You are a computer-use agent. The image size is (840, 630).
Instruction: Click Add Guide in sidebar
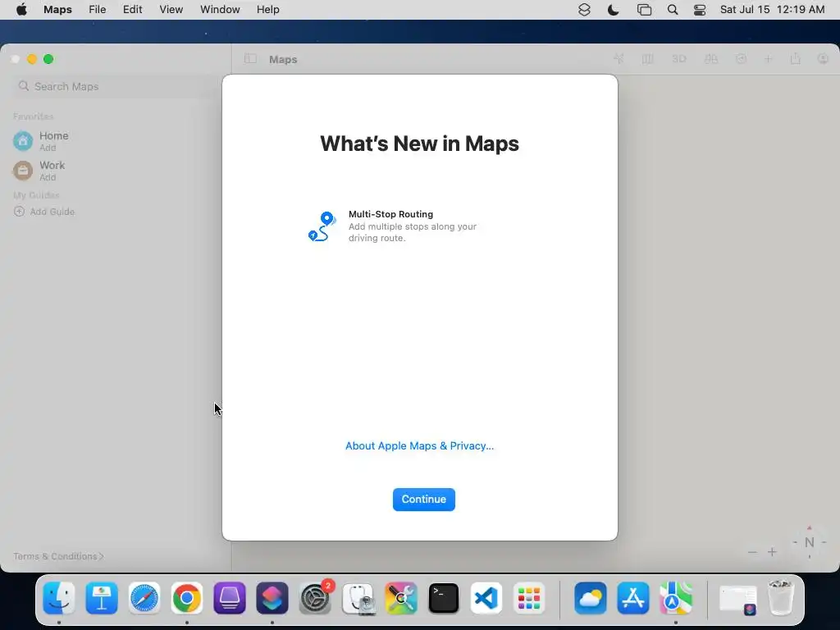[44, 212]
